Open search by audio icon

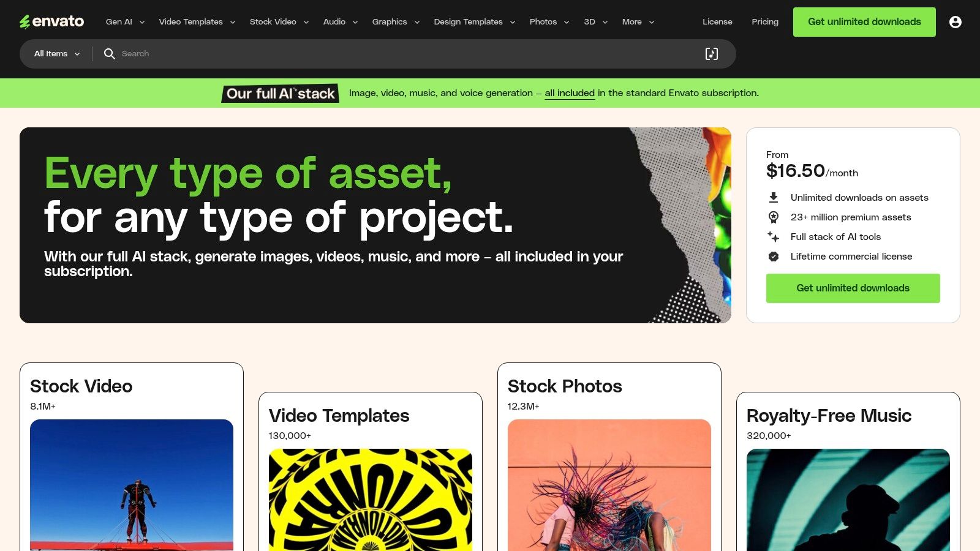click(x=711, y=54)
